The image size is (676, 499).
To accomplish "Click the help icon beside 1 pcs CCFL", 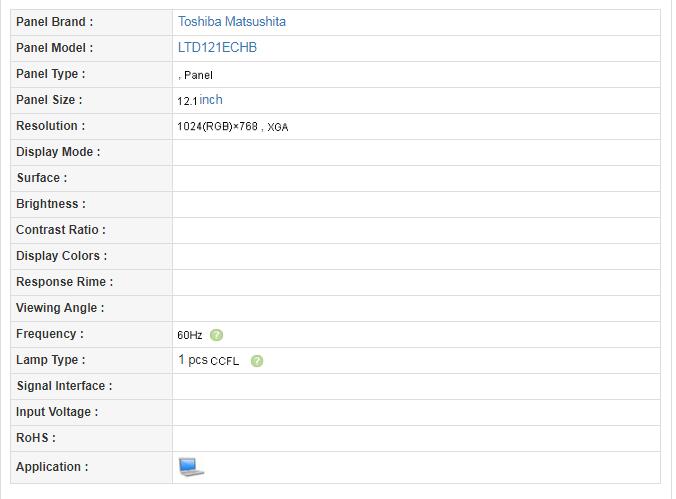I will pyautogui.click(x=257, y=361).
